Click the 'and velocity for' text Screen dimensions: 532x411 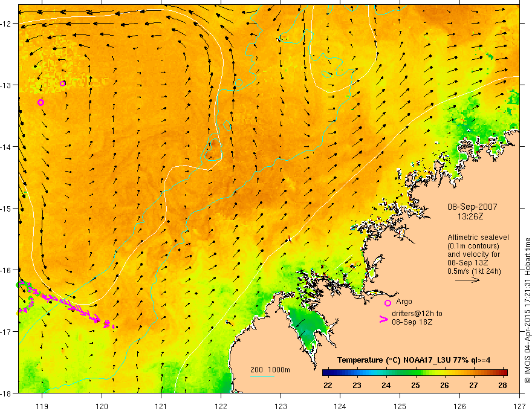tap(473, 254)
